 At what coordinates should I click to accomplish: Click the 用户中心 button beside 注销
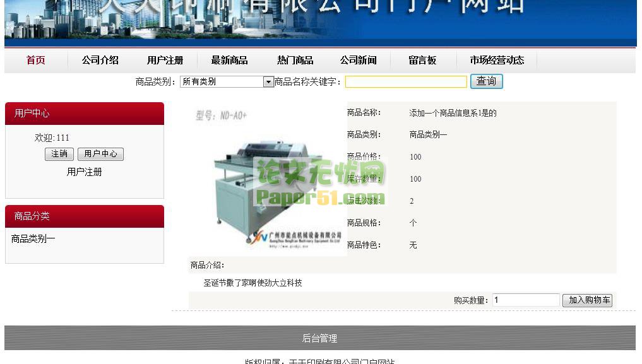pyautogui.click(x=100, y=154)
